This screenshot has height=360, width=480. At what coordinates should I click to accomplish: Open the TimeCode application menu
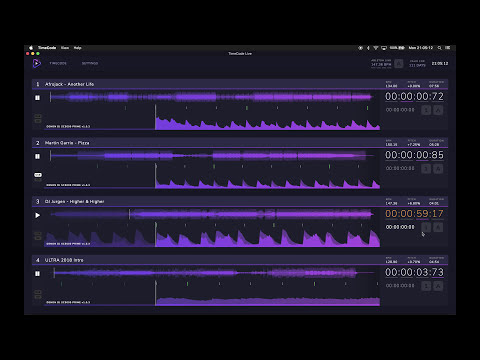point(47,48)
